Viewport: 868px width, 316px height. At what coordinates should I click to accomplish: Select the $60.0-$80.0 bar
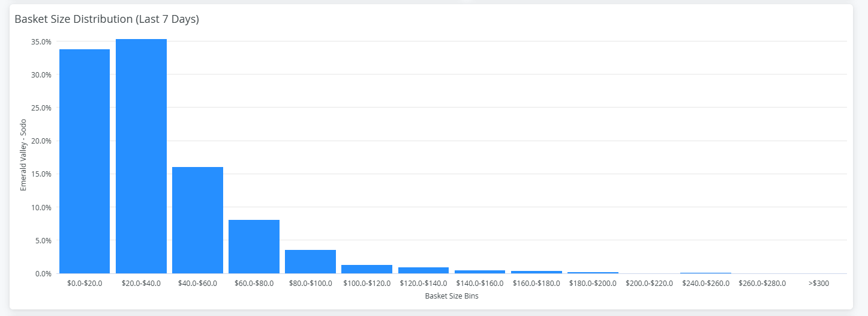click(254, 246)
